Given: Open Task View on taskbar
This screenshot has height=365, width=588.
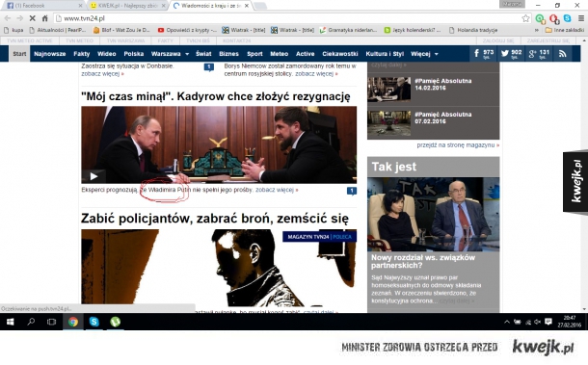Looking at the screenshot, I should (x=51, y=322).
